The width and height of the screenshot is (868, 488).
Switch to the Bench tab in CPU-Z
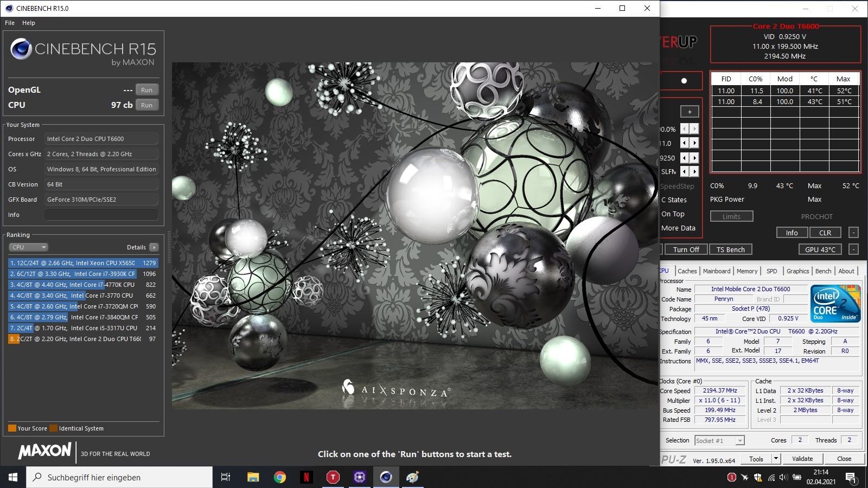coord(823,271)
